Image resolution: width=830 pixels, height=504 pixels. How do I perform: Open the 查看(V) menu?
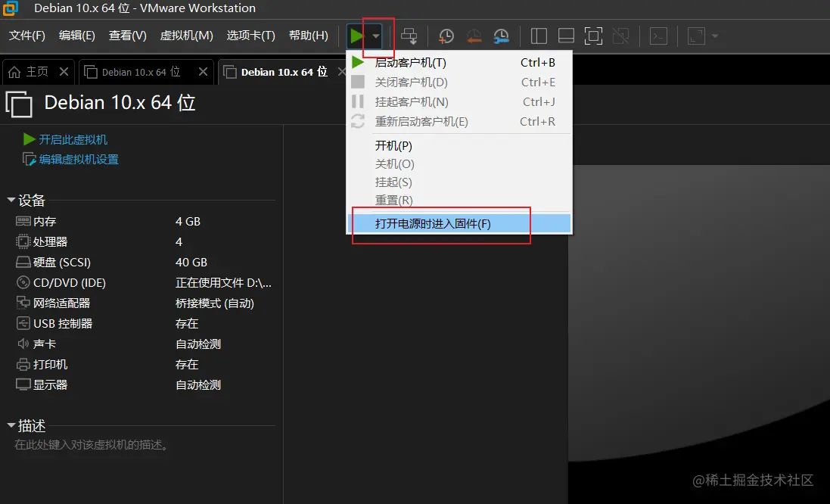(x=128, y=36)
